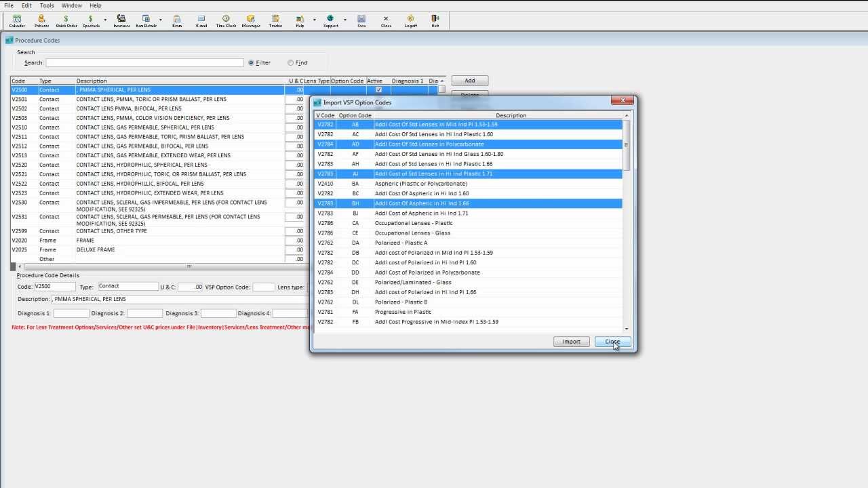
Task: Select the 'Polarized - Plastic B' row
Action: (469, 302)
